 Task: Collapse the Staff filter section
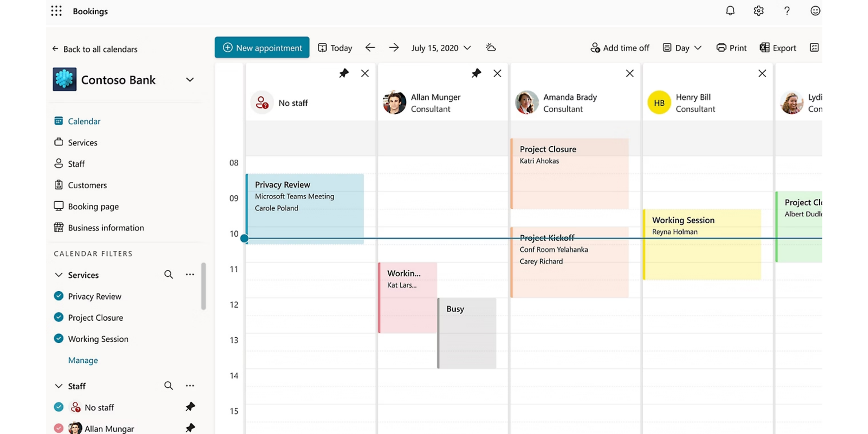59,386
